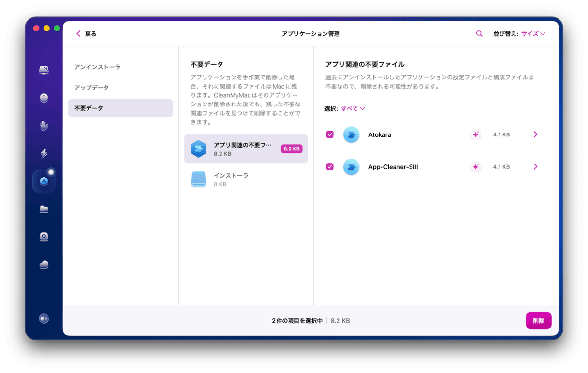Click the 削除 delete button

pos(538,320)
